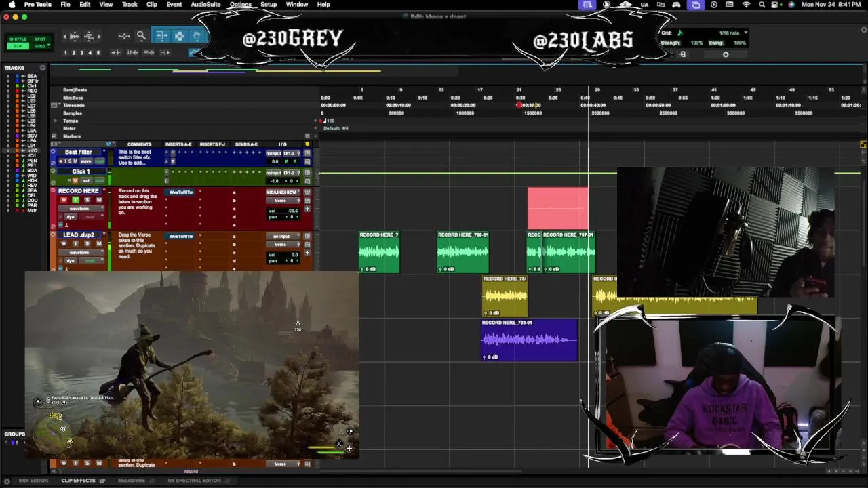Enable Shuffle edit mode
The height and width of the screenshot is (488, 868).
coord(18,39)
